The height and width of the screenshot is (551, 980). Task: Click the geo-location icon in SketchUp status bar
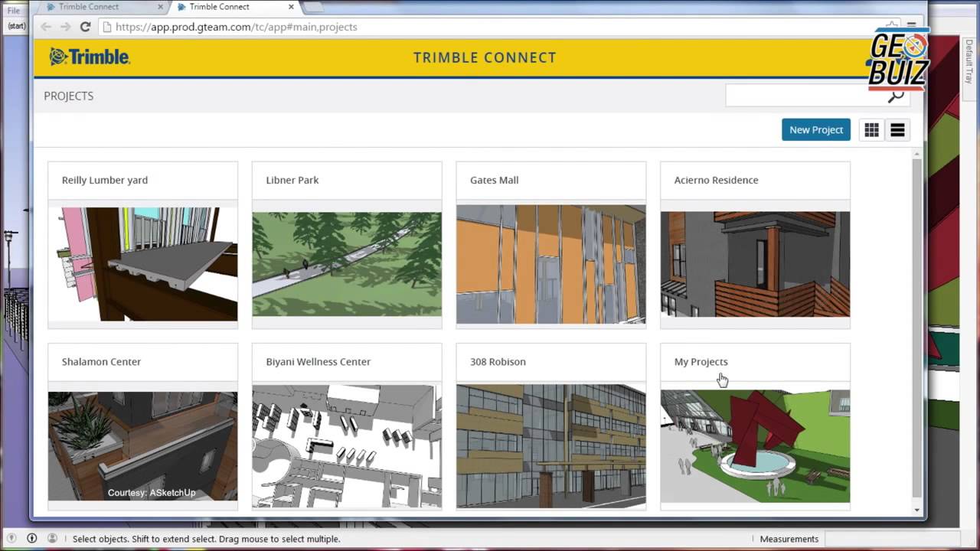[x=12, y=539]
